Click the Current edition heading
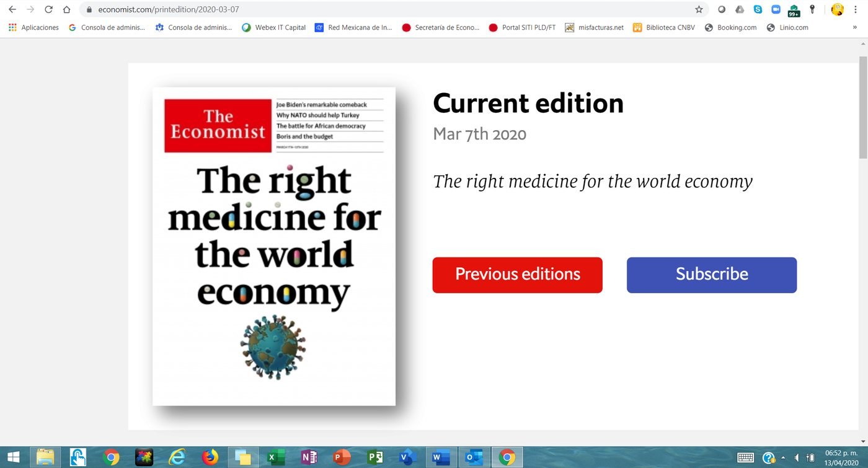This screenshot has width=868, height=468. pos(528,103)
